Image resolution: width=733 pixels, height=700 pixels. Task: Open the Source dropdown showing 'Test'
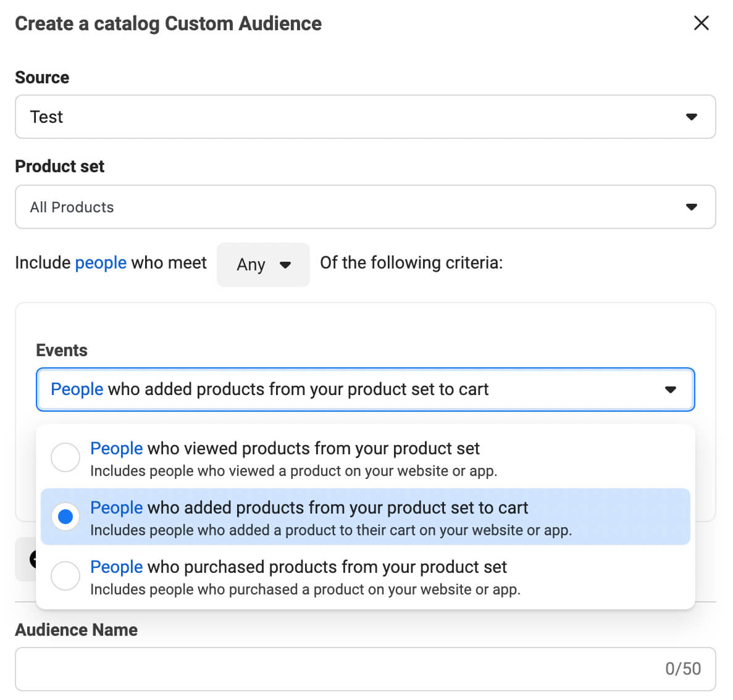[x=366, y=117]
